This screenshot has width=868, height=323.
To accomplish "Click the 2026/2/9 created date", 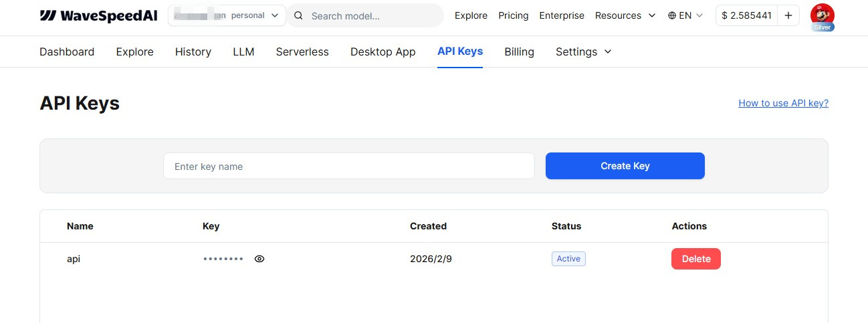I will pos(429,259).
